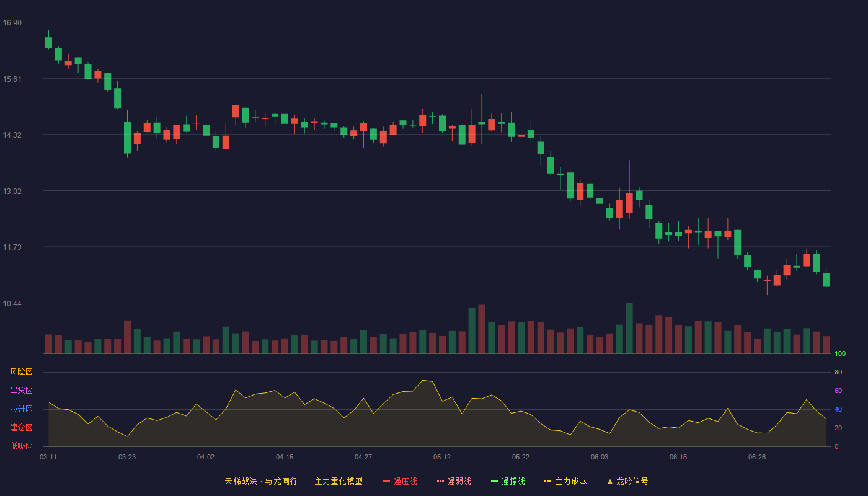Click the 13.02 price axis label
868x496 pixels.
pos(12,192)
